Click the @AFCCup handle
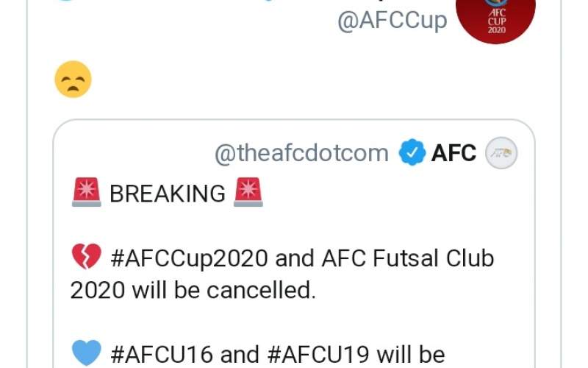The image size is (588, 368). [391, 21]
